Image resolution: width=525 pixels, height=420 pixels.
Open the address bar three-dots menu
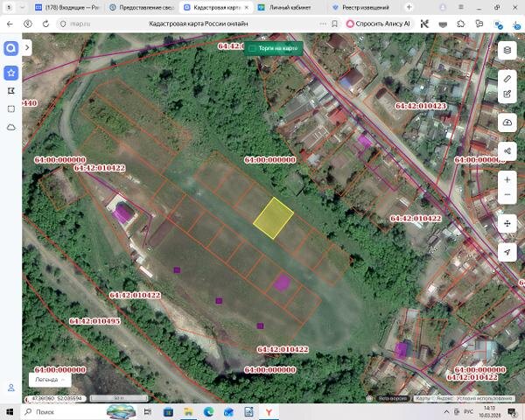pyautogui.click(x=322, y=24)
